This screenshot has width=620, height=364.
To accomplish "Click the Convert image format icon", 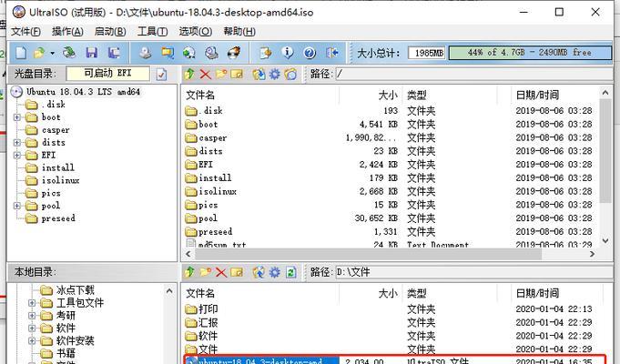I will coord(189,53).
